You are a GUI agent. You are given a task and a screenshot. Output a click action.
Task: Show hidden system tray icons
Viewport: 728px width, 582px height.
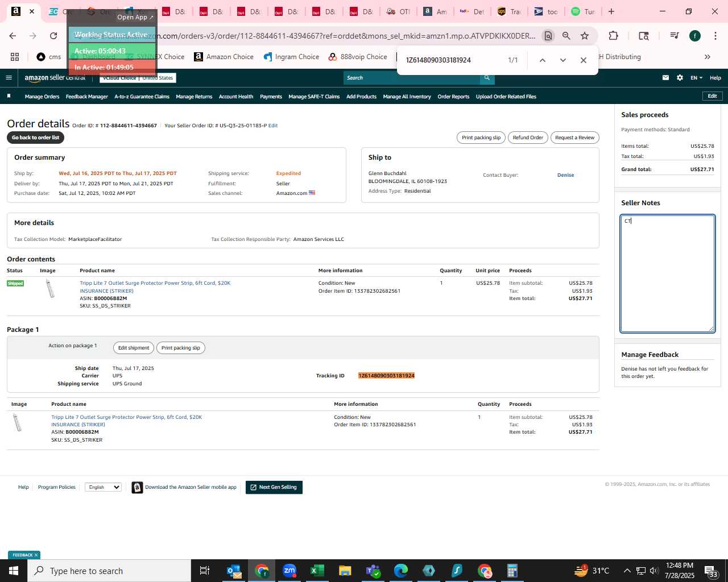tap(627, 571)
